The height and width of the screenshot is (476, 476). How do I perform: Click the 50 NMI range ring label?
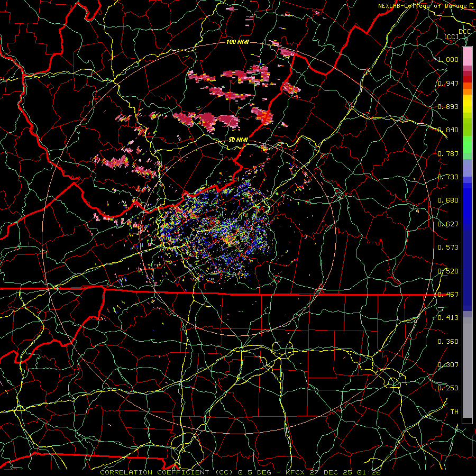238,140
